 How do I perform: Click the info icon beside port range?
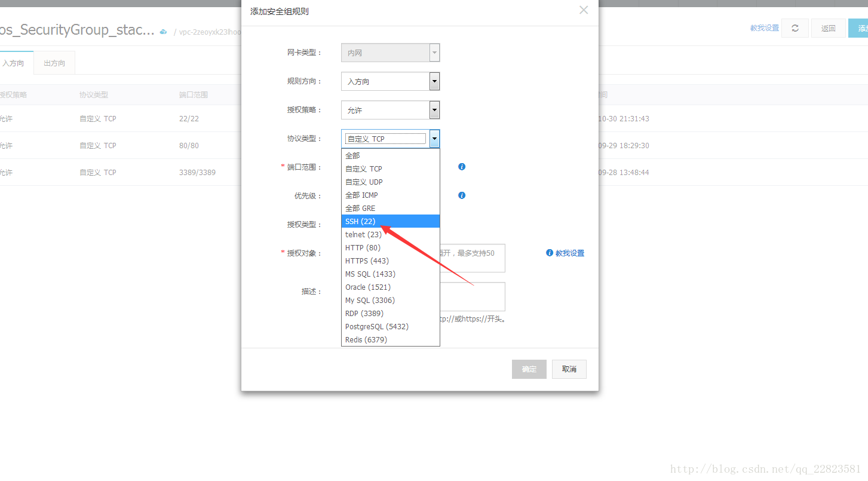pyautogui.click(x=462, y=167)
